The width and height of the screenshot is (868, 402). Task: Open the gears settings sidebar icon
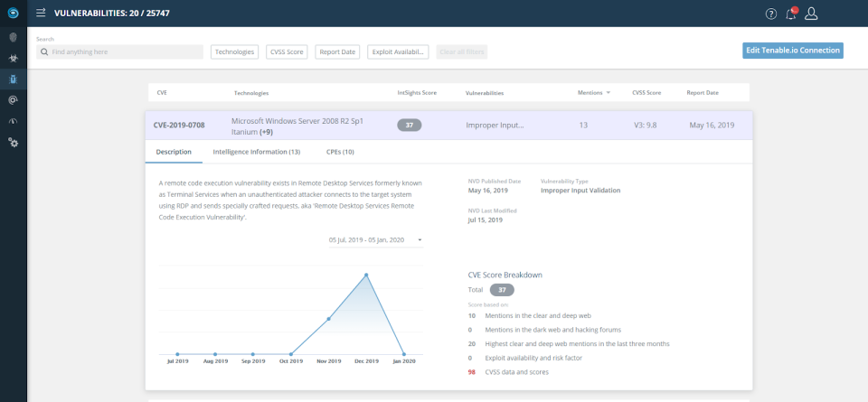pos(14,143)
